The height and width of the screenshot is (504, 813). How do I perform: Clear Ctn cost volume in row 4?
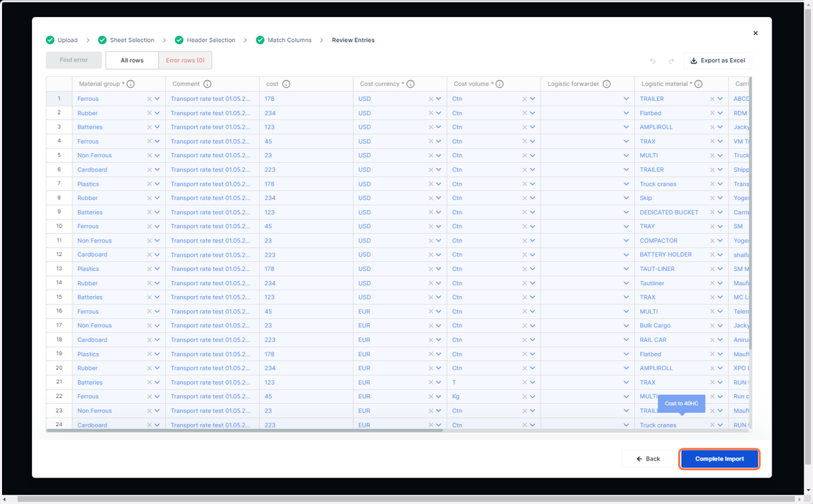(524, 142)
